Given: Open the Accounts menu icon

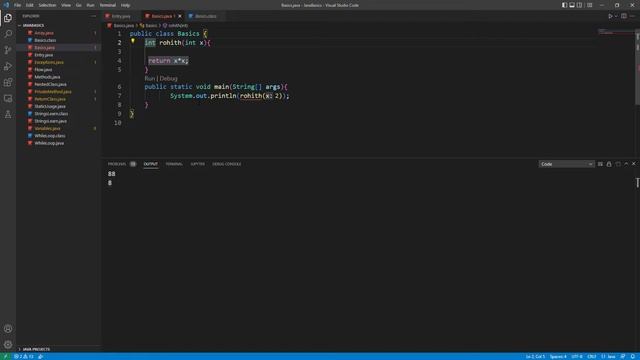Looking at the screenshot, I should coord(8,329).
